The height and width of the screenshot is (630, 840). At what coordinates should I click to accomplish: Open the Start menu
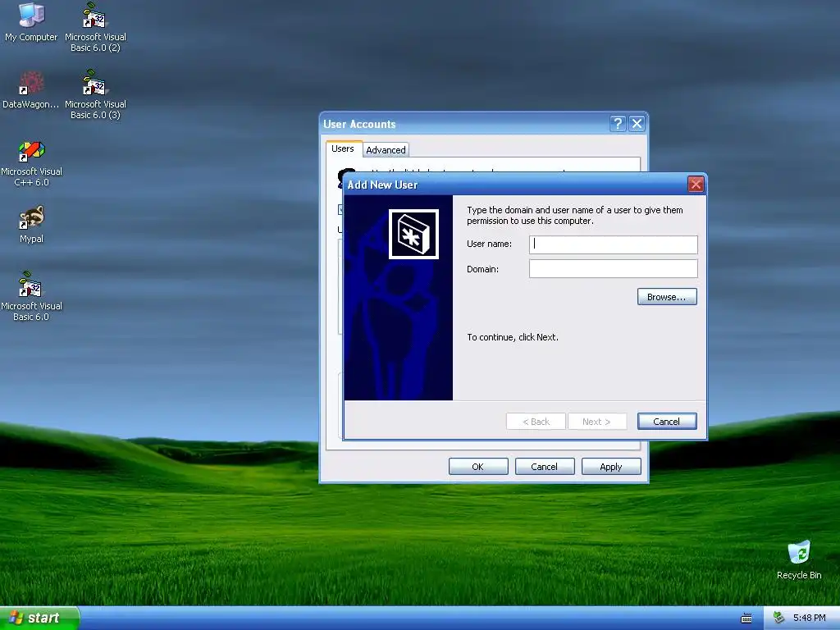(39, 618)
